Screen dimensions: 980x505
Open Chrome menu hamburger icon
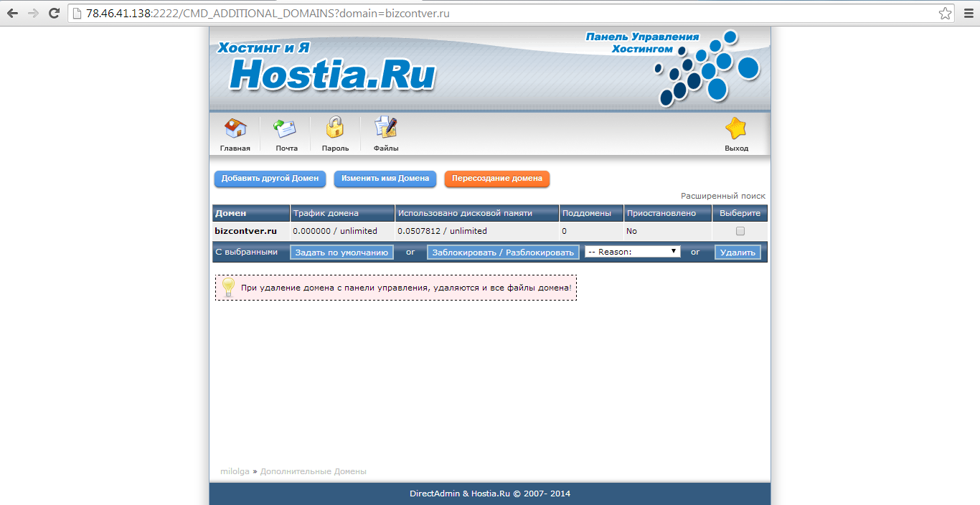click(968, 13)
